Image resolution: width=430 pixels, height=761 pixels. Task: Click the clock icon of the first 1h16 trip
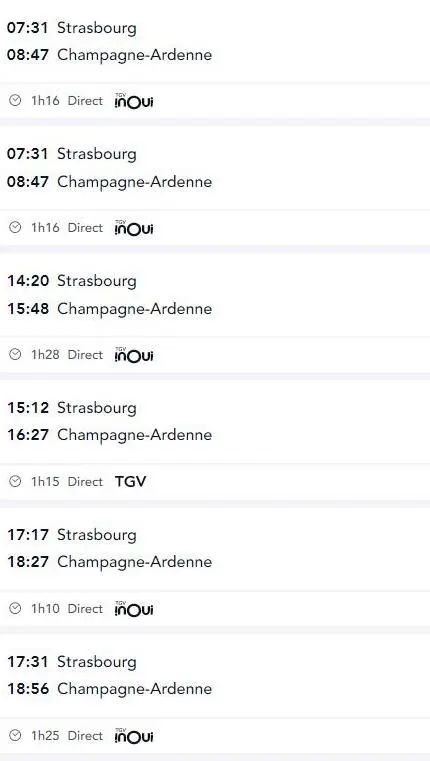coord(16,100)
